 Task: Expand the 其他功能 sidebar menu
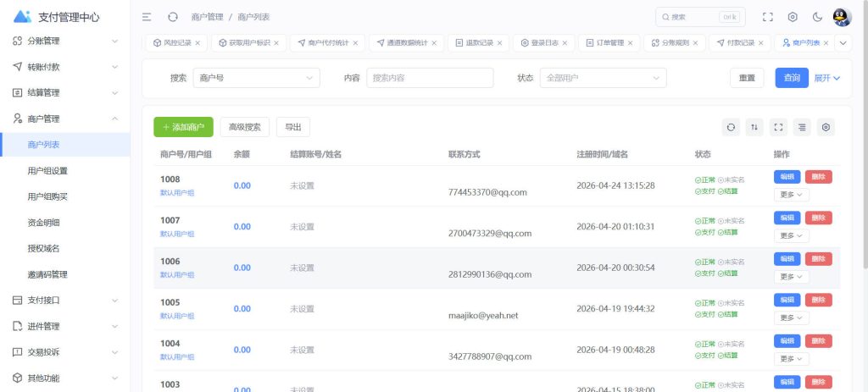tap(64, 378)
